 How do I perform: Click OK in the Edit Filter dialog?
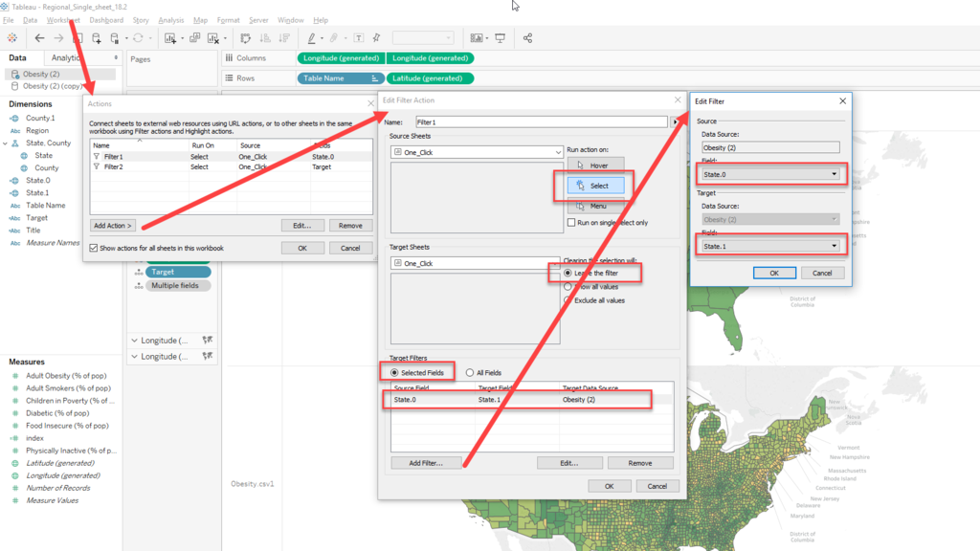[774, 273]
